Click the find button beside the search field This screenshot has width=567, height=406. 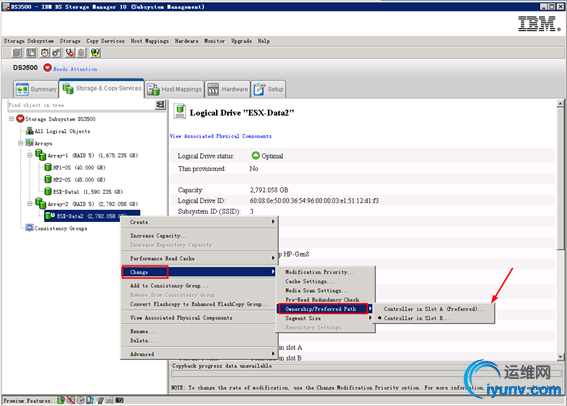160,105
